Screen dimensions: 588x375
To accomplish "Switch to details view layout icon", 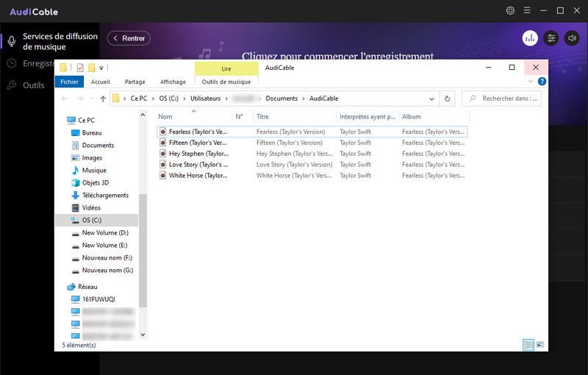I will (528, 344).
